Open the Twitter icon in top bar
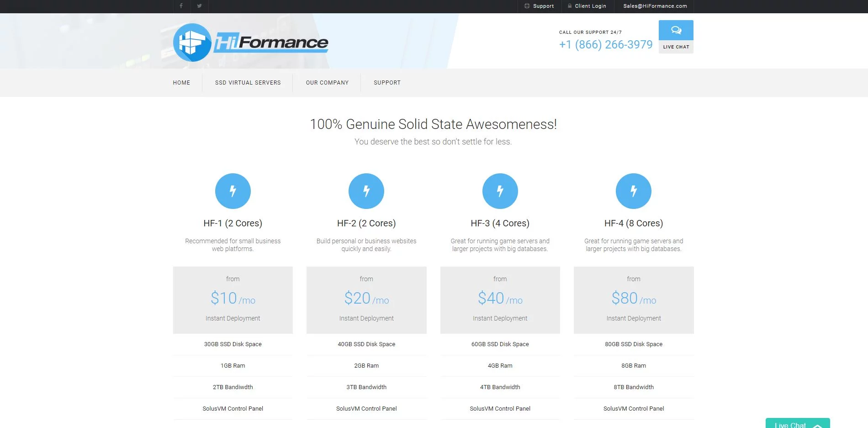Viewport: 868px width, 428px height. click(x=200, y=6)
